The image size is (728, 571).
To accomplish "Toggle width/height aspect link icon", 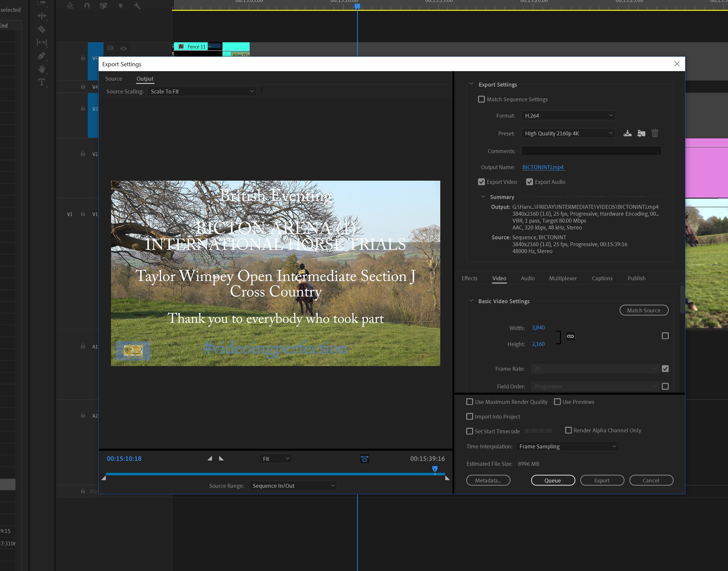I will tap(570, 336).
